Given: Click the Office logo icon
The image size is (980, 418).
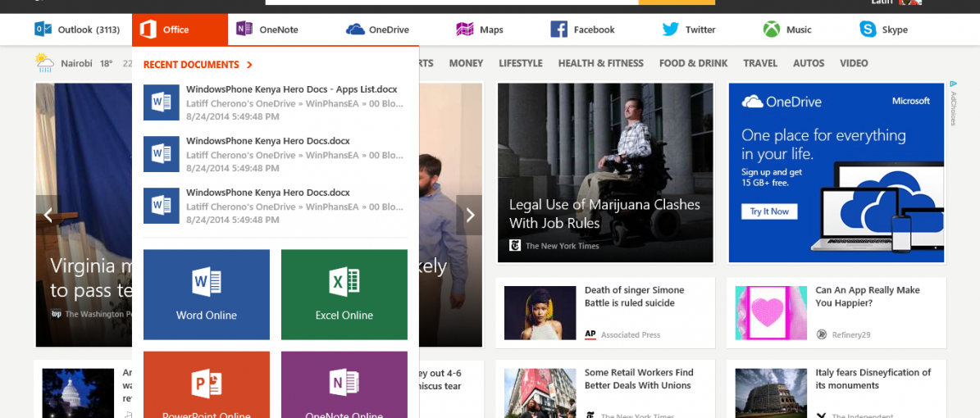Looking at the screenshot, I should point(148,30).
